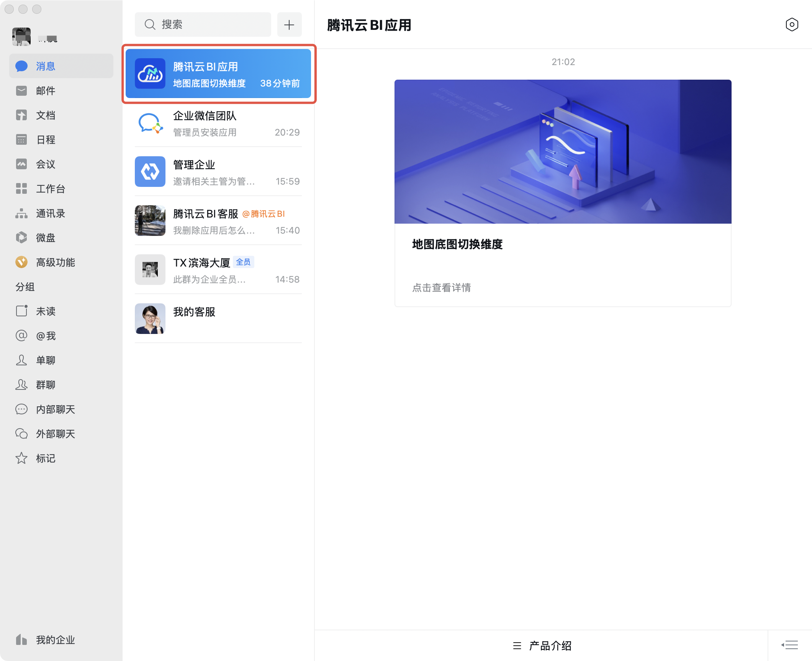Image resolution: width=812 pixels, height=661 pixels.
Task: Open 高级功能 advanced features icon
Action: click(x=21, y=262)
